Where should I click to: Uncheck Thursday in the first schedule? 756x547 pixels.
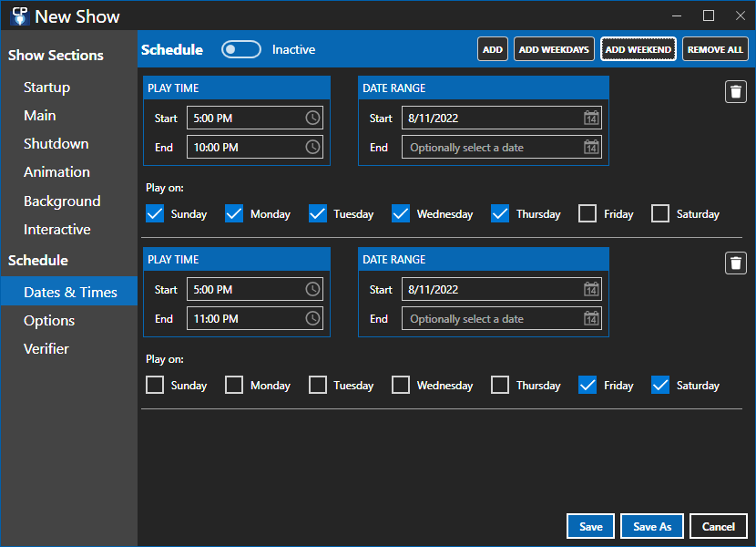click(500, 213)
